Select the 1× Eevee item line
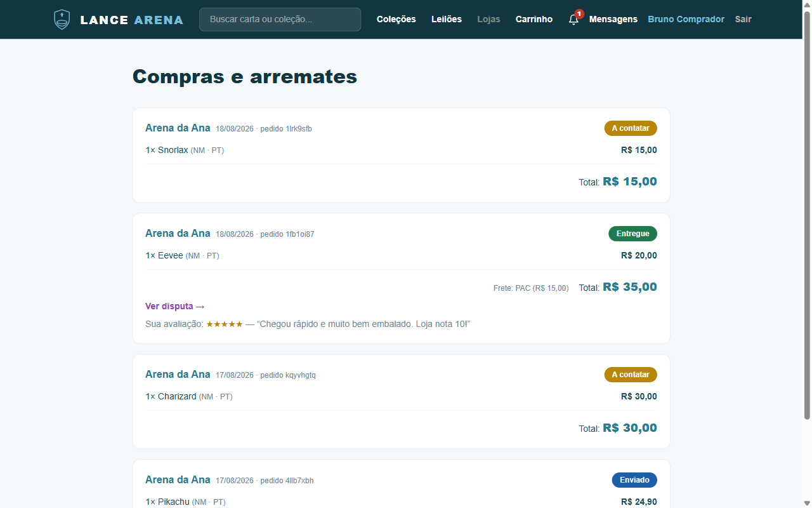Image resolution: width=812 pixels, height=508 pixels. (182, 256)
